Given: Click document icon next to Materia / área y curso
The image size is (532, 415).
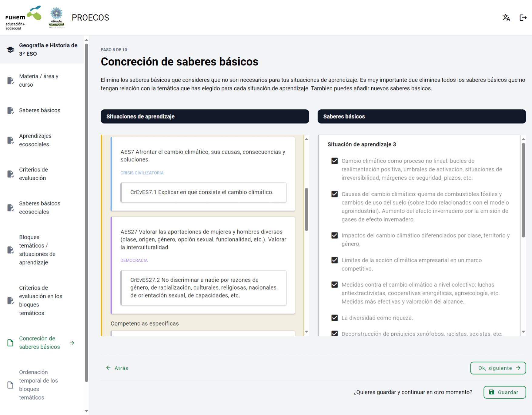Looking at the screenshot, I should point(11,81).
